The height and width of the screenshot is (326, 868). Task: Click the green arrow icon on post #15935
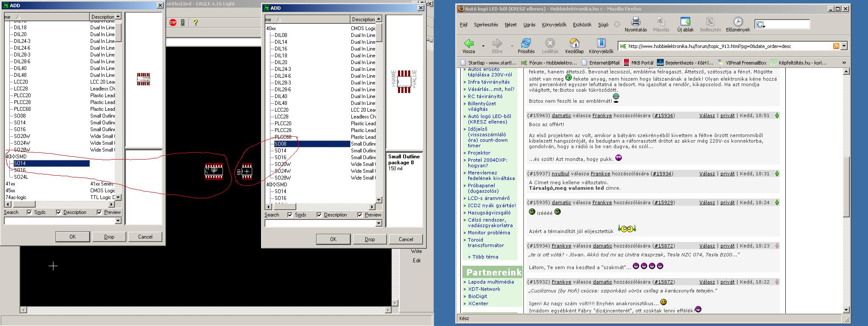click(x=777, y=202)
